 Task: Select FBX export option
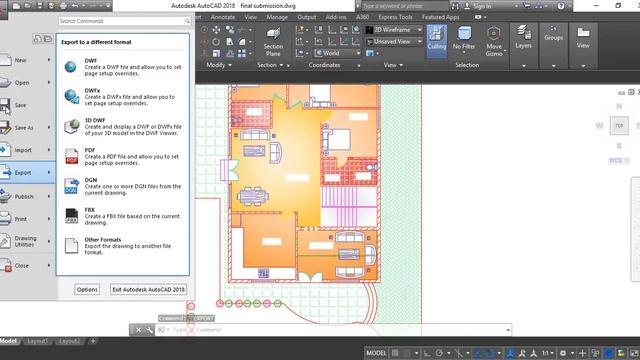(122, 216)
